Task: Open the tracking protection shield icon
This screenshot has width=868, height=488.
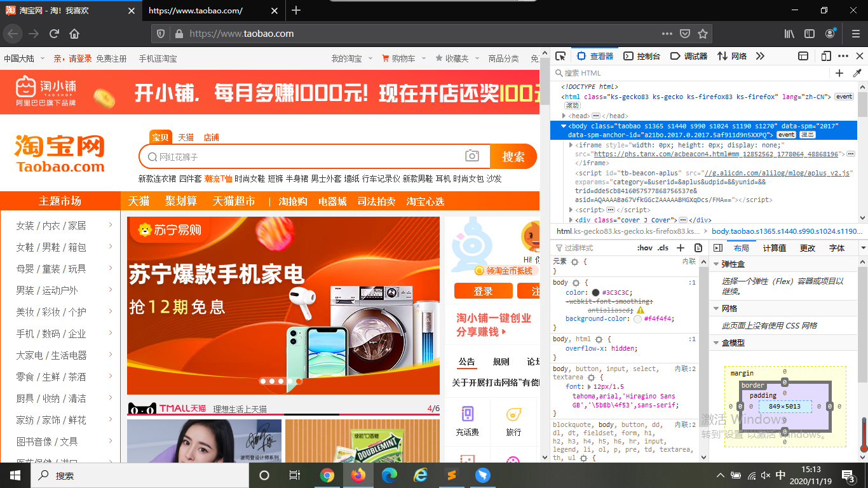Action: (x=161, y=34)
